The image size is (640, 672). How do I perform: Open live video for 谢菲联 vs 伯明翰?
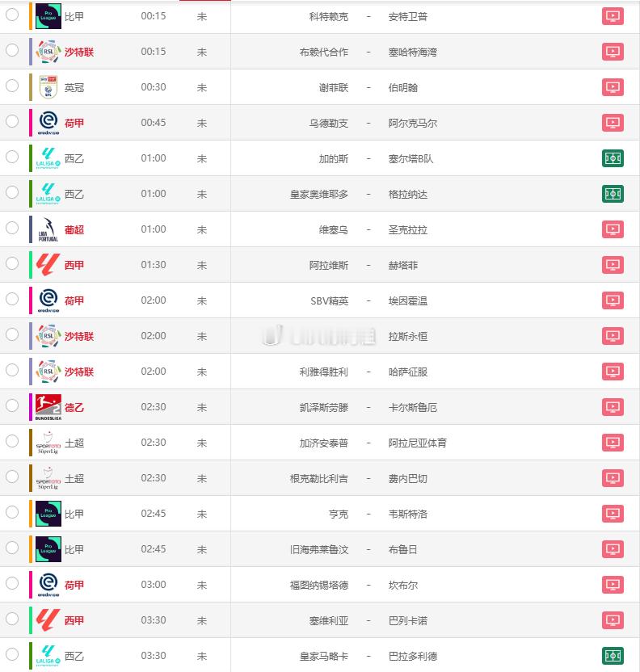pyautogui.click(x=613, y=87)
